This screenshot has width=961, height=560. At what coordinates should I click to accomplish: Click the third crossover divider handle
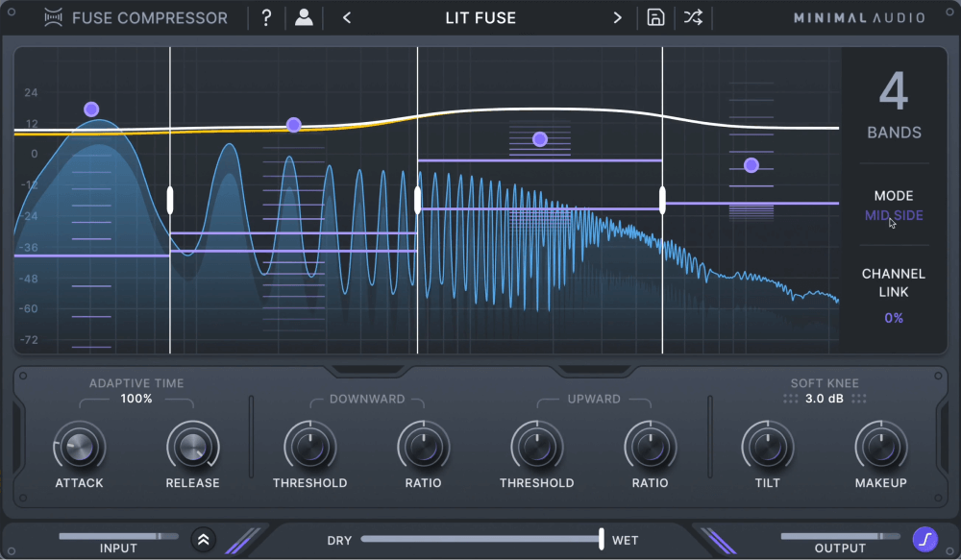[662, 201]
